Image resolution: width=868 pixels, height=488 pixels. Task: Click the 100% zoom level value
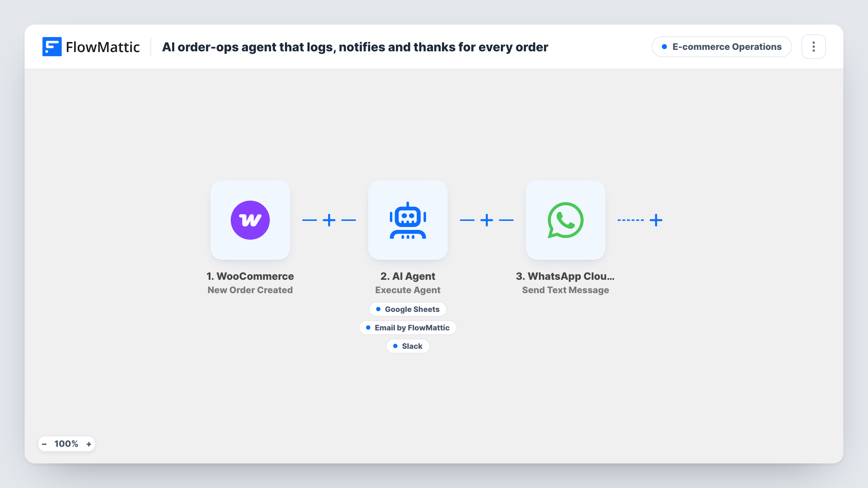click(66, 444)
